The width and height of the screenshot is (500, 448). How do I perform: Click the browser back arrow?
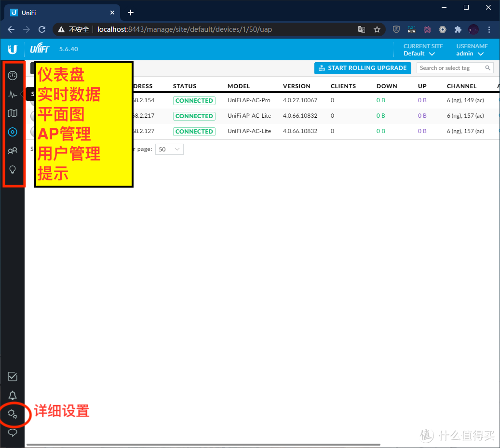[11, 29]
